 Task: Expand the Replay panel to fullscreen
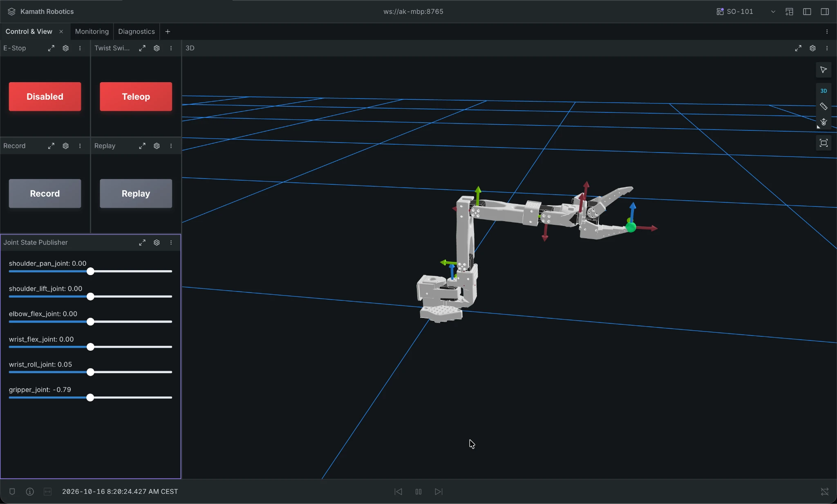(x=142, y=146)
